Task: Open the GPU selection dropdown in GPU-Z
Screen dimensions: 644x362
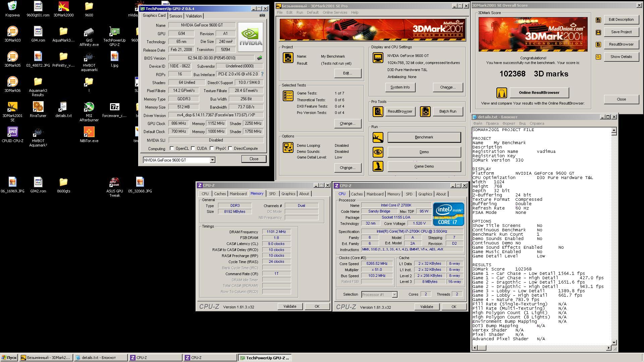Action: click(x=212, y=160)
